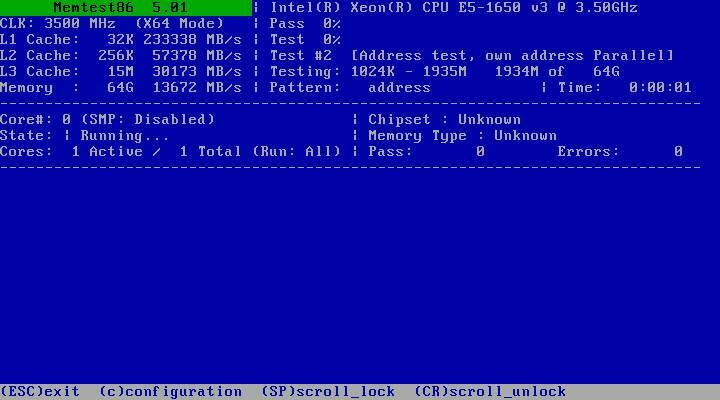This screenshot has width=720, height=400.
Task: Select the L1 Cache 32K row
Action: [x=121, y=39]
